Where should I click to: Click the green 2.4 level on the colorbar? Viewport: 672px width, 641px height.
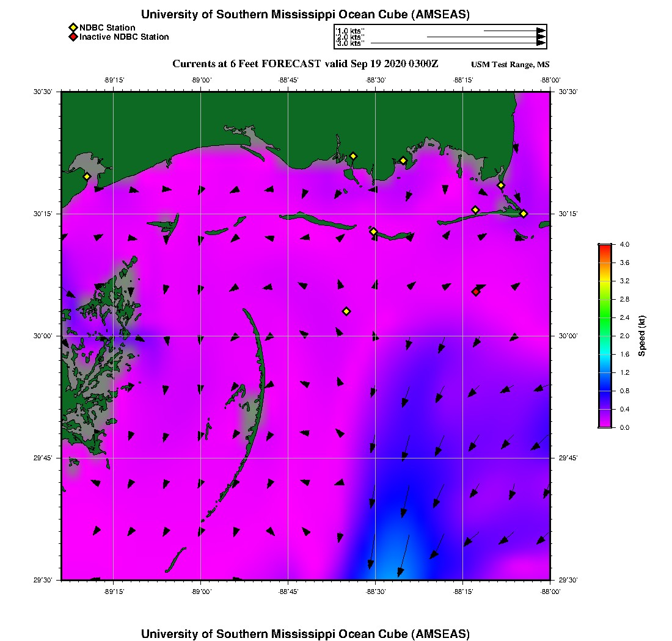click(x=605, y=317)
